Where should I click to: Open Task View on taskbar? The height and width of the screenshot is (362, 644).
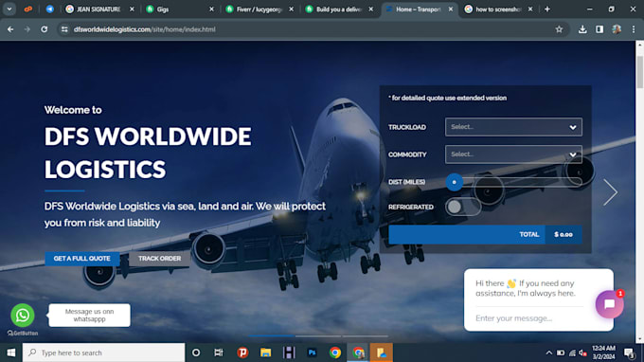[219, 353]
